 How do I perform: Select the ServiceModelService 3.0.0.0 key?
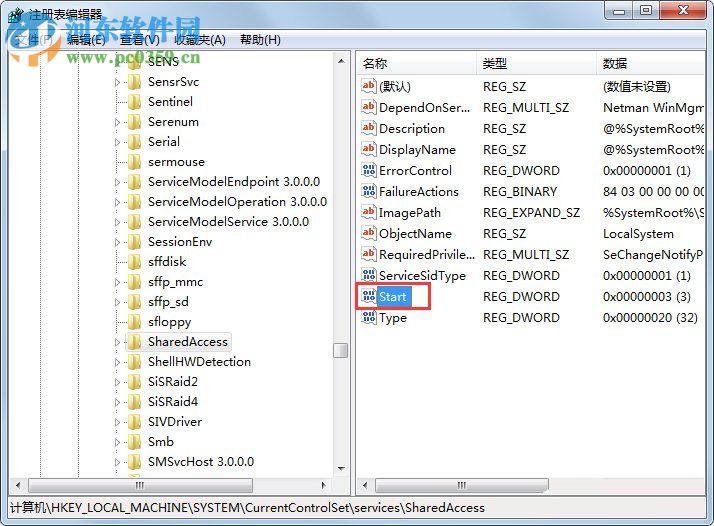coord(229,222)
